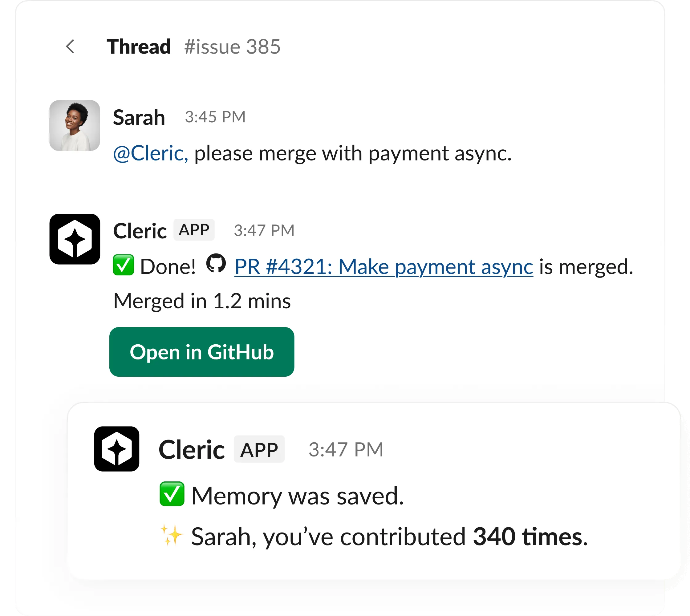
Task: Open the PR #4321: Make payment async link
Action: coord(384,267)
